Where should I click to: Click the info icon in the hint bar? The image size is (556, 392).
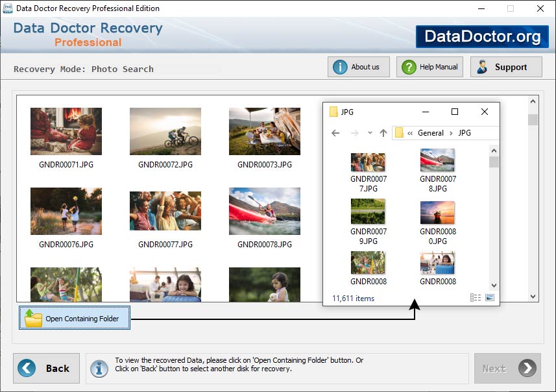pyautogui.click(x=99, y=368)
